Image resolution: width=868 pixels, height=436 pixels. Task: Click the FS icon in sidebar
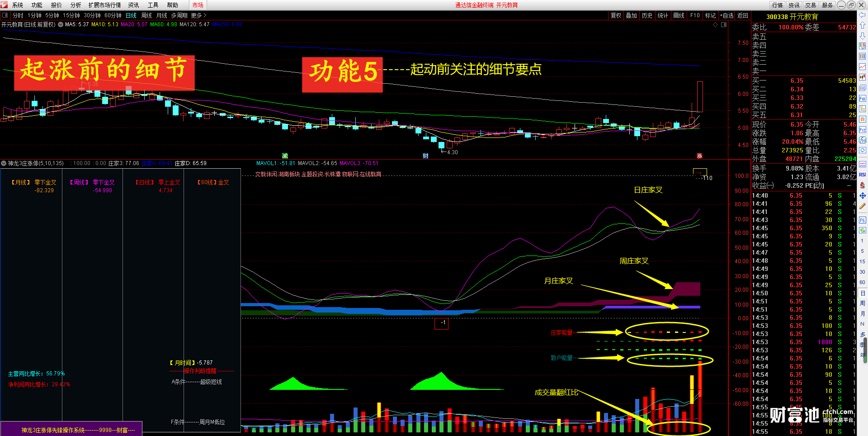click(x=863, y=220)
